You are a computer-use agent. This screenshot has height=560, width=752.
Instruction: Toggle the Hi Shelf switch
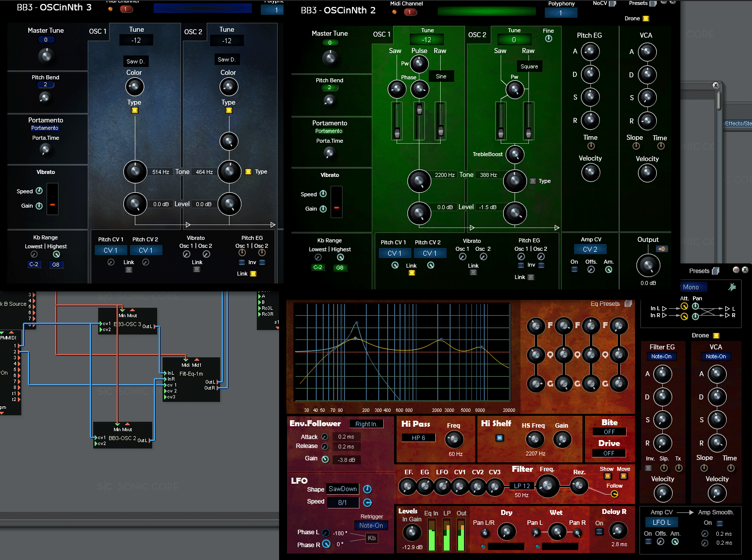pyautogui.click(x=500, y=438)
